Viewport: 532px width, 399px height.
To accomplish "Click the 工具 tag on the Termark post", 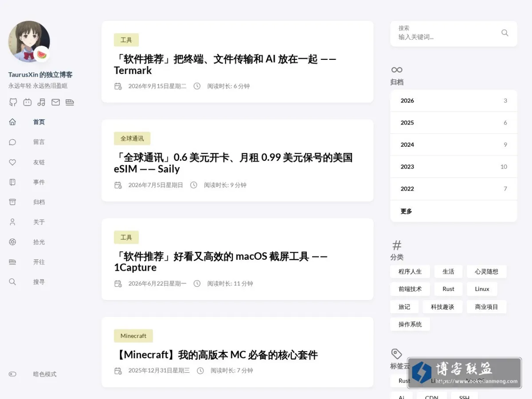I will point(126,40).
